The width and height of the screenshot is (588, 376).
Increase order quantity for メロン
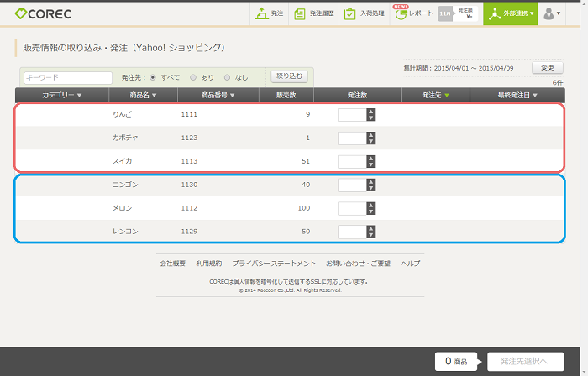[371, 206]
